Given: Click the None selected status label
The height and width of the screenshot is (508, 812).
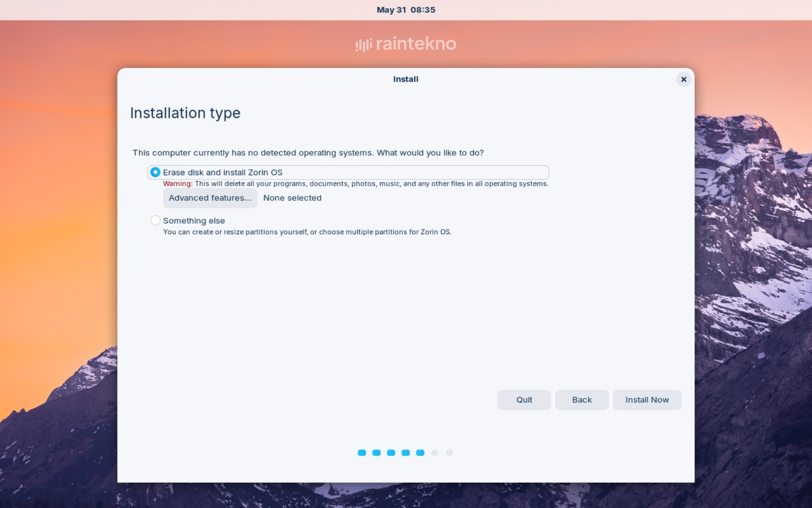Looking at the screenshot, I should 292,198.
